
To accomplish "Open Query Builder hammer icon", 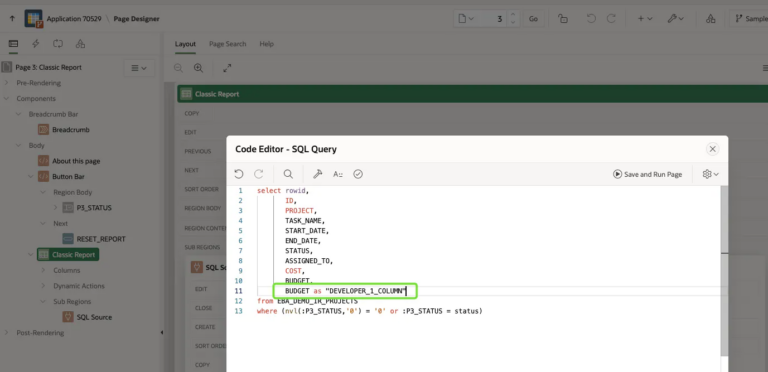I will (x=317, y=174).
